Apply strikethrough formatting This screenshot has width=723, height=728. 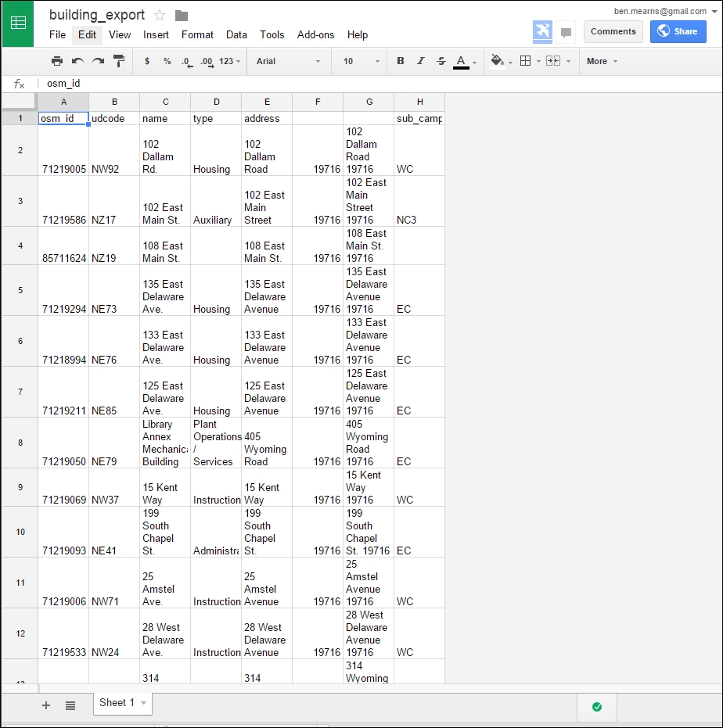click(439, 61)
